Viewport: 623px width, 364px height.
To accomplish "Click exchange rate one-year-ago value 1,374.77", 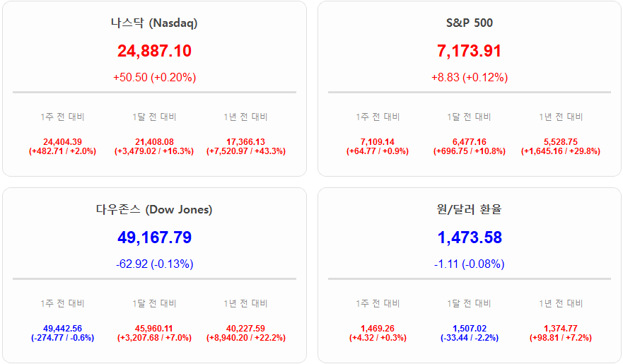I will [x=561, y=329].
